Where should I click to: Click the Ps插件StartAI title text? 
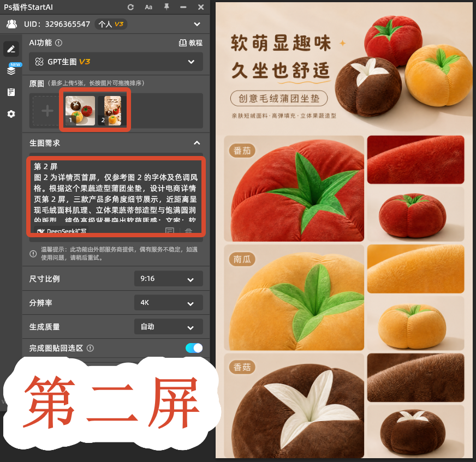click(28, 7)
